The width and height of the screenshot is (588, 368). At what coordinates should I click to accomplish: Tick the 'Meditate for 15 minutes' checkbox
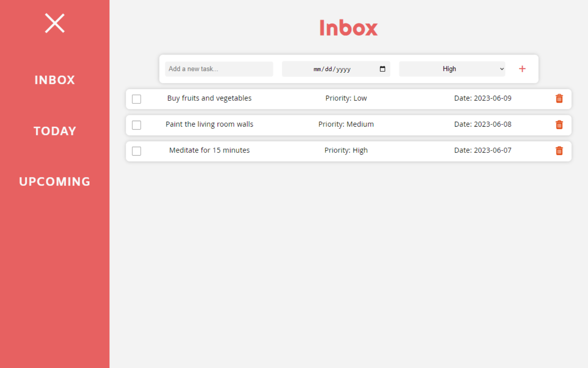(x=136, y=151)
